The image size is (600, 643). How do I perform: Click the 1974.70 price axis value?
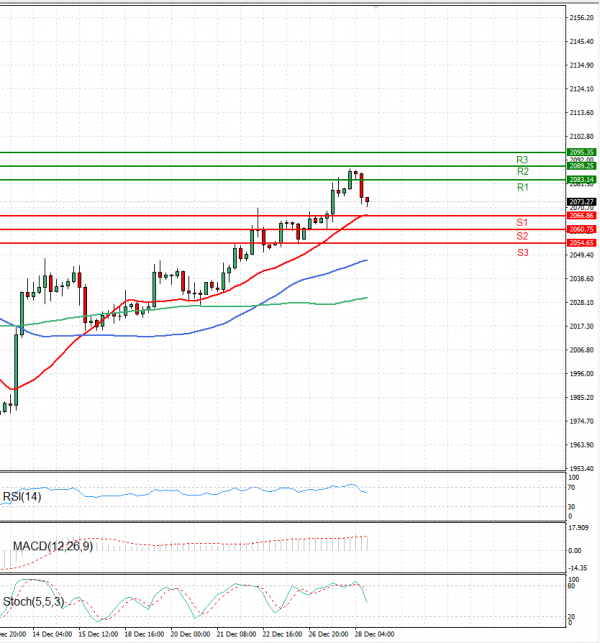click(x=582, y=421)
